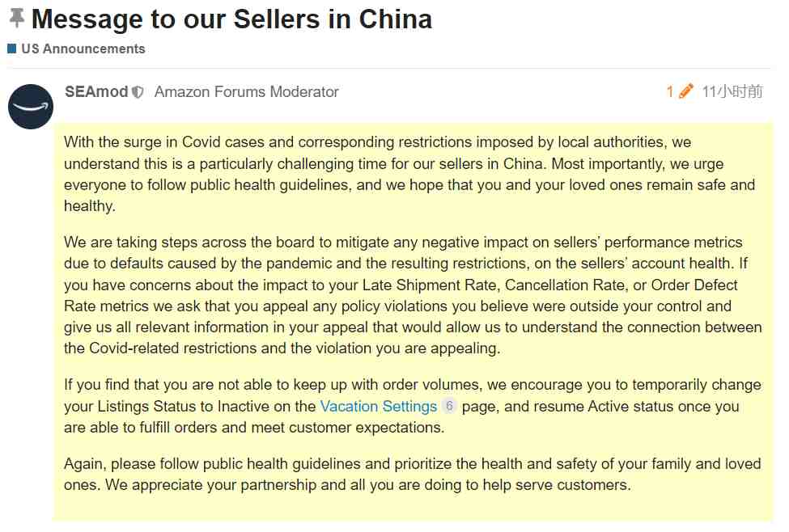Screen dimensions: 789x532
Task: Click the orange edit count number 1
Action: pos(670,91)
